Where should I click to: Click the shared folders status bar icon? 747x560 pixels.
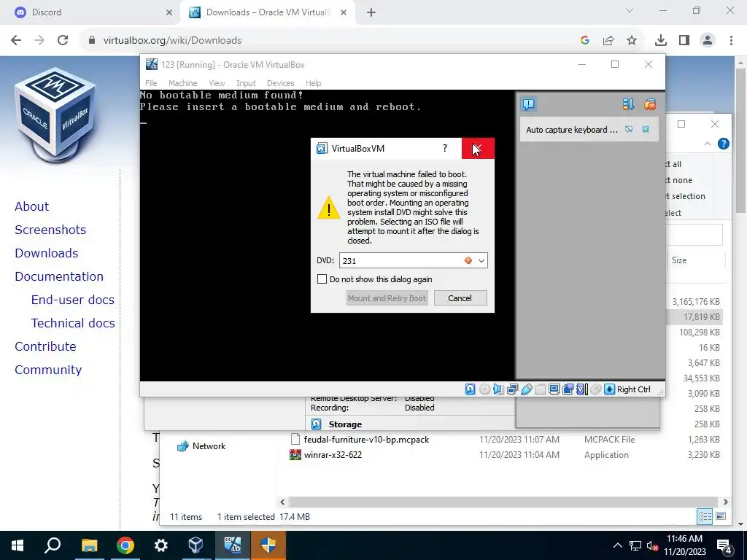(541, 389)
